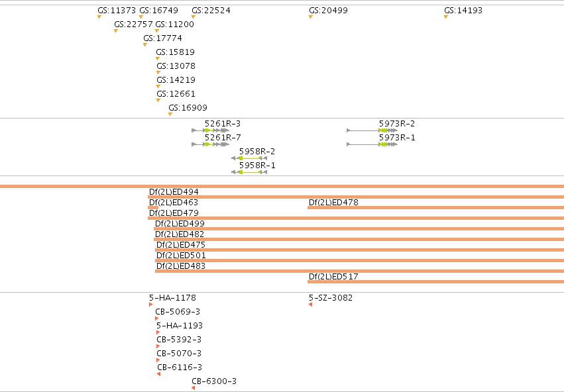Open the 5973R-2 label
This screenshot has width=564, height=392.
(x=397, y=124)
